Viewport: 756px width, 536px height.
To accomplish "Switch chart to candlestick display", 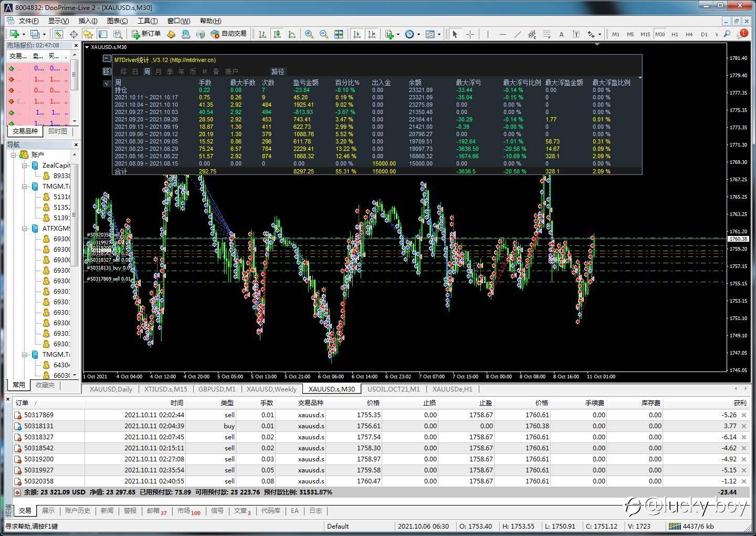I will click(277, 34).
